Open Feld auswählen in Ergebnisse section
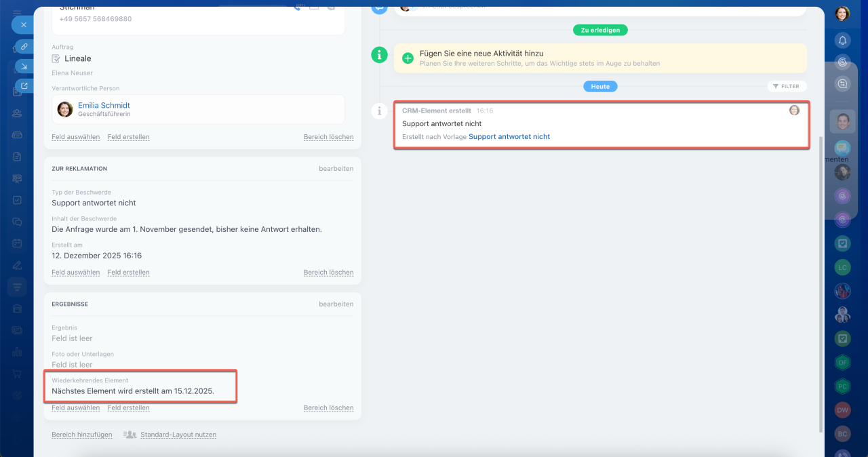The height and width of the screenshot is (457, 868). [x=75, y=408]
